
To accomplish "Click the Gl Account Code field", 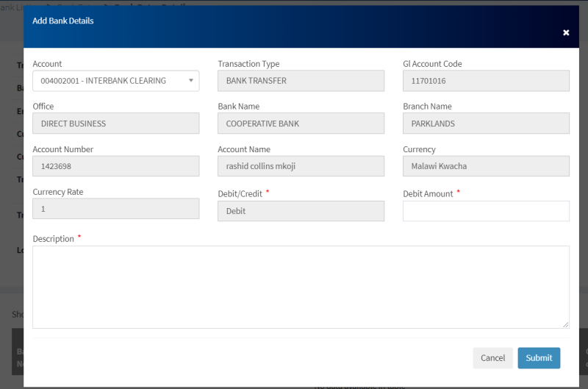I will [x=486, y=81].
